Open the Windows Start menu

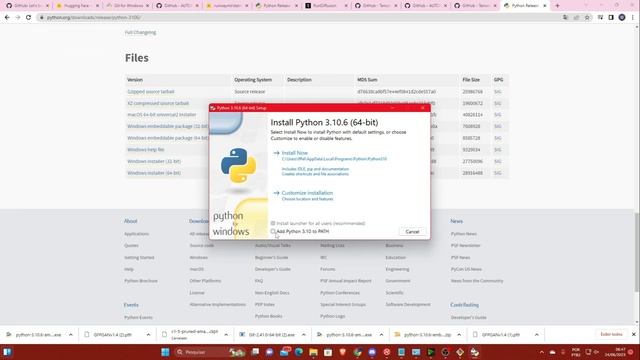165,352
